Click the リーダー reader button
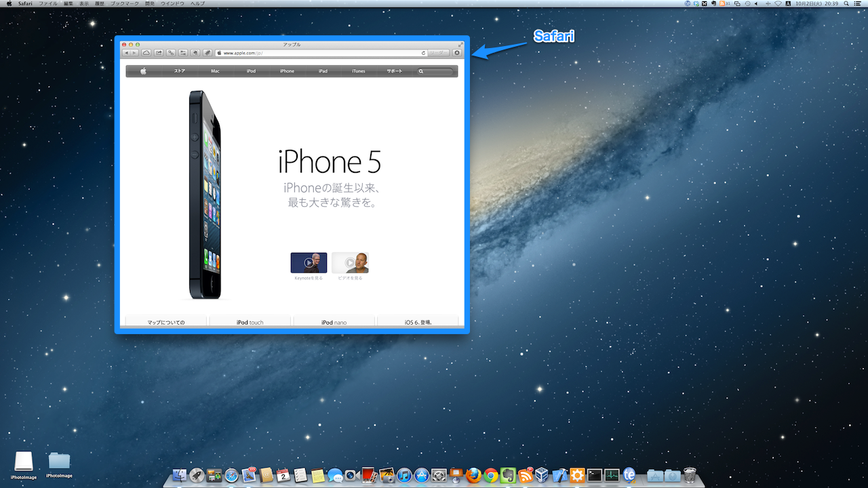 click(439, 52)
